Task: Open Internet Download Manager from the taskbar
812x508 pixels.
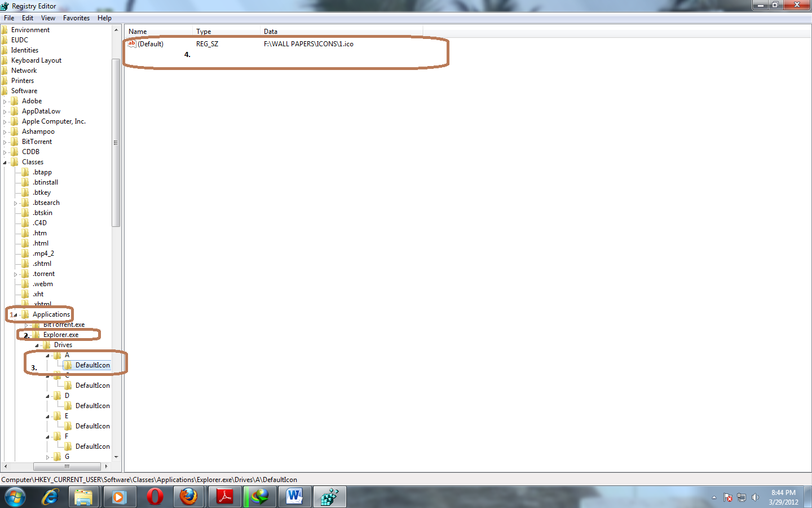Action: [x=259, y=497]
